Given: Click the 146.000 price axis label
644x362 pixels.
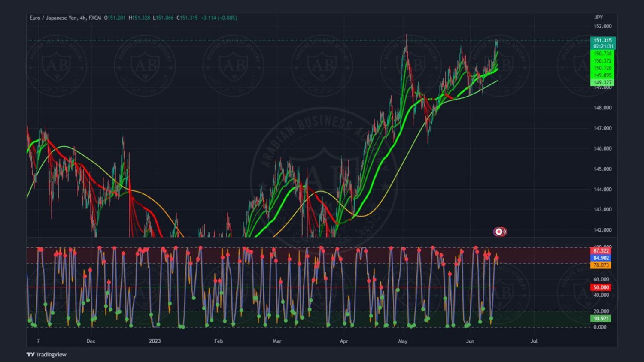Looking at the screenshot, I should (602, 148).
